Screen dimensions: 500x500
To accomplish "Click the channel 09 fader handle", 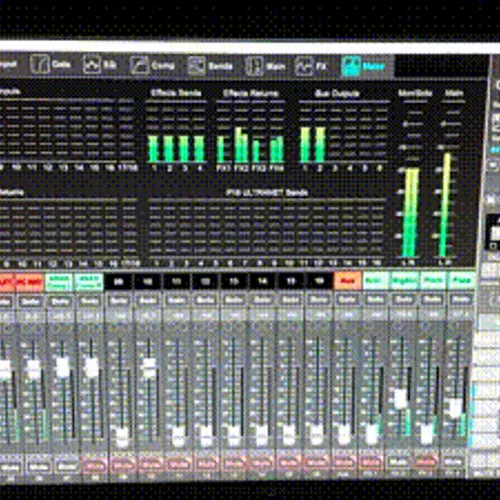I will point(122,436).
